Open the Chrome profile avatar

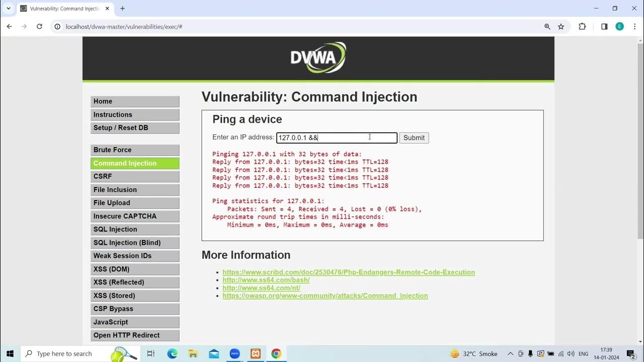[x=620, y=27]
